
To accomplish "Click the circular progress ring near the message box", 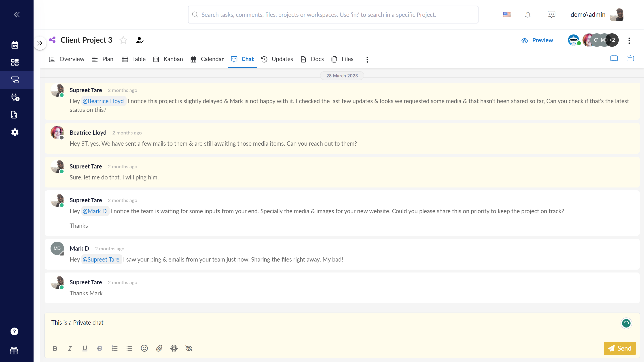I will pos(626,323).
